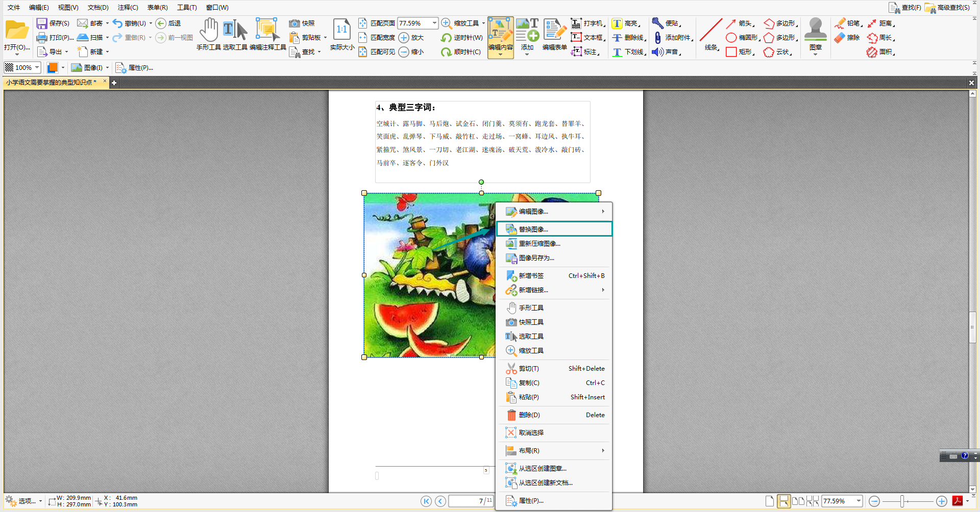This screenshot has height=512, width=980.
Task: Choose Add Bookmark (新增书签) item
Action: tap(554, 276)
